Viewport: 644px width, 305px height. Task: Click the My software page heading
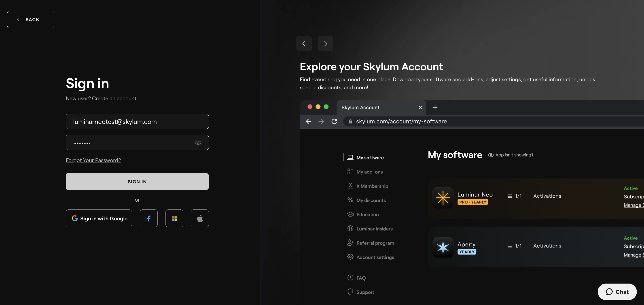point(455,155)
